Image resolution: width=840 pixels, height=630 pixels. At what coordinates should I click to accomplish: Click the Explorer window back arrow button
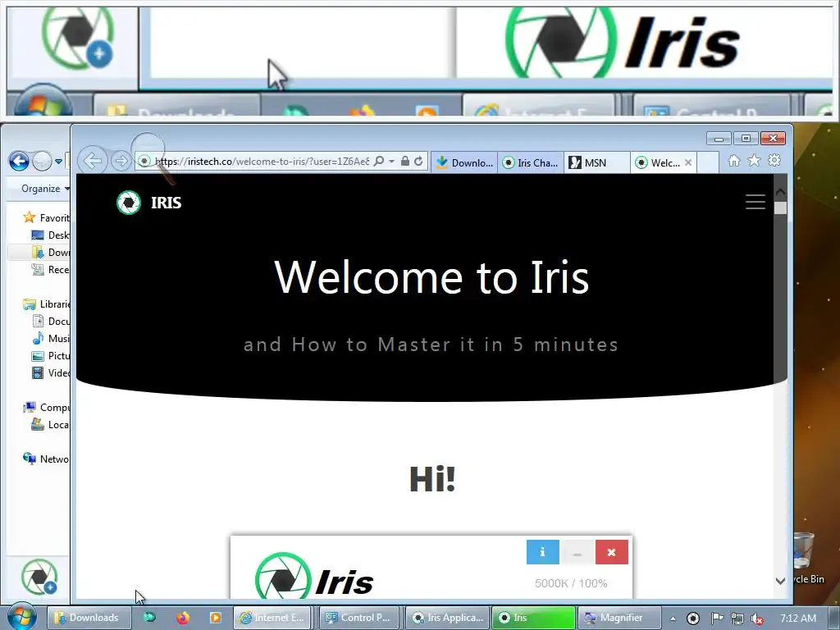coord(19,161)
